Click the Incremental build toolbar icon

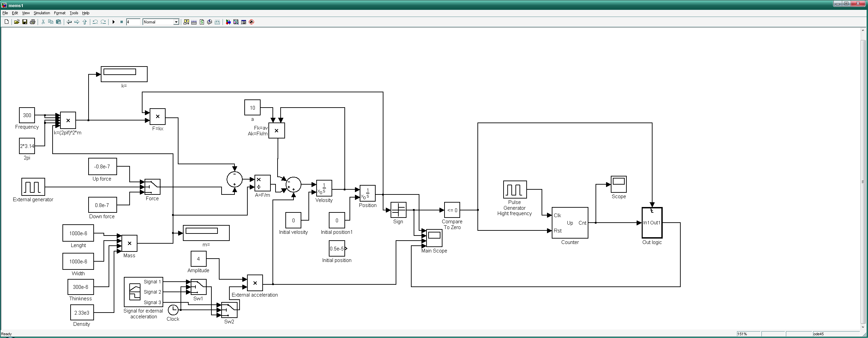pyautogui.click(x=186, y=22)
